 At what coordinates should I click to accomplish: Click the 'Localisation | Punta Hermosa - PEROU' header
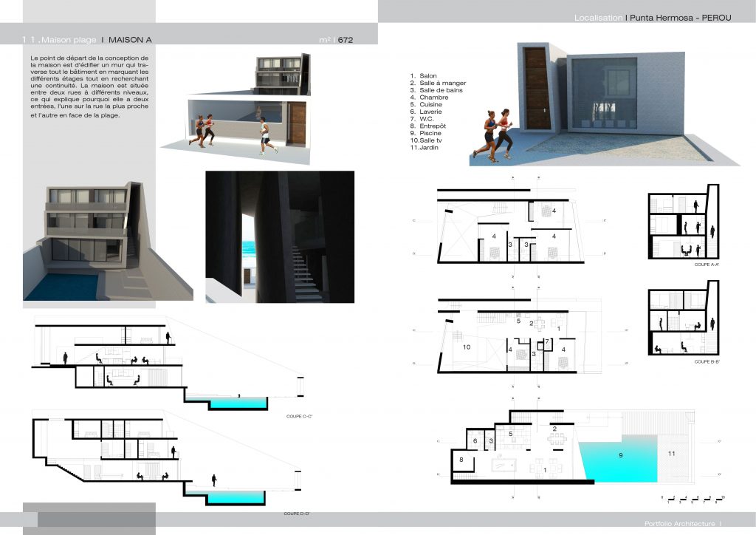[652, 17]
